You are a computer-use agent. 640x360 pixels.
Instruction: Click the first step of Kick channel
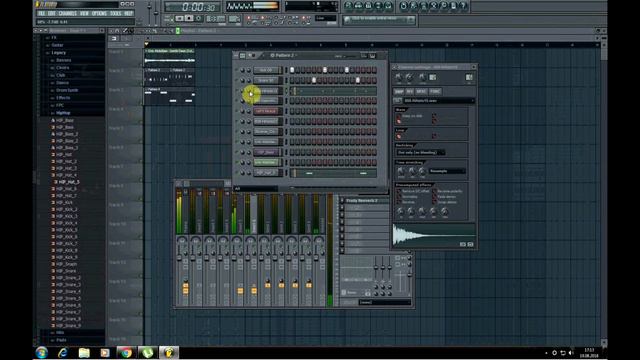point(292,70)
